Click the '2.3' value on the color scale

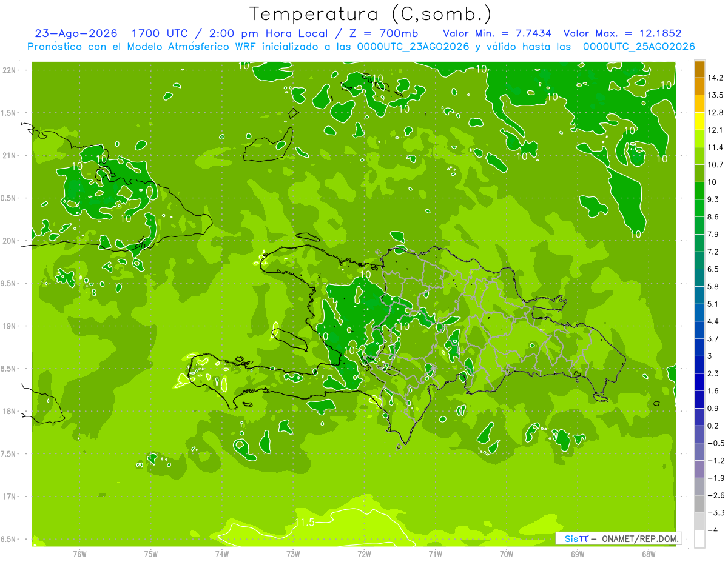(713, 373)
